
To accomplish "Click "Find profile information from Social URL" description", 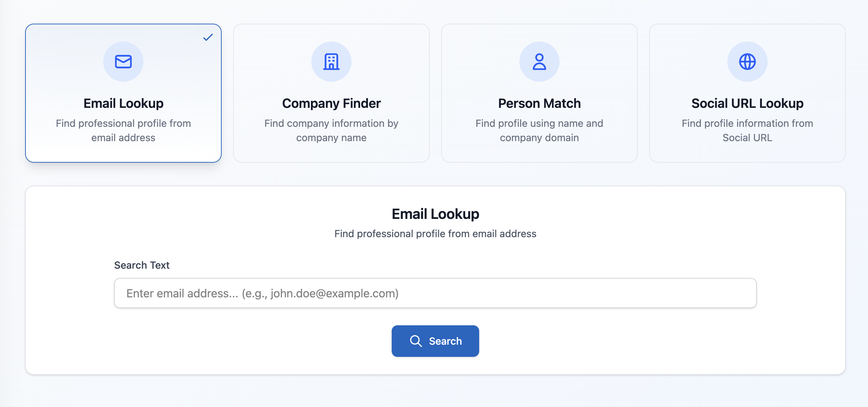I will (747, 130).
